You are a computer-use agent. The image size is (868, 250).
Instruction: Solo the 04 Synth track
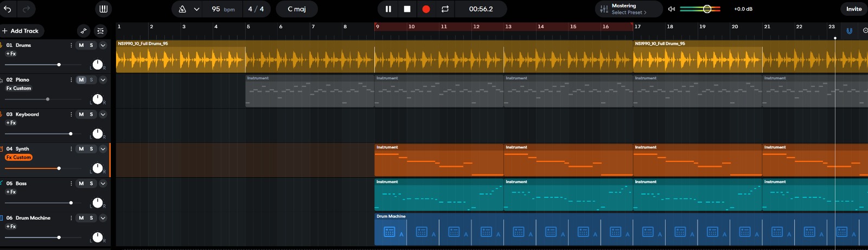(x=91, y=149)
